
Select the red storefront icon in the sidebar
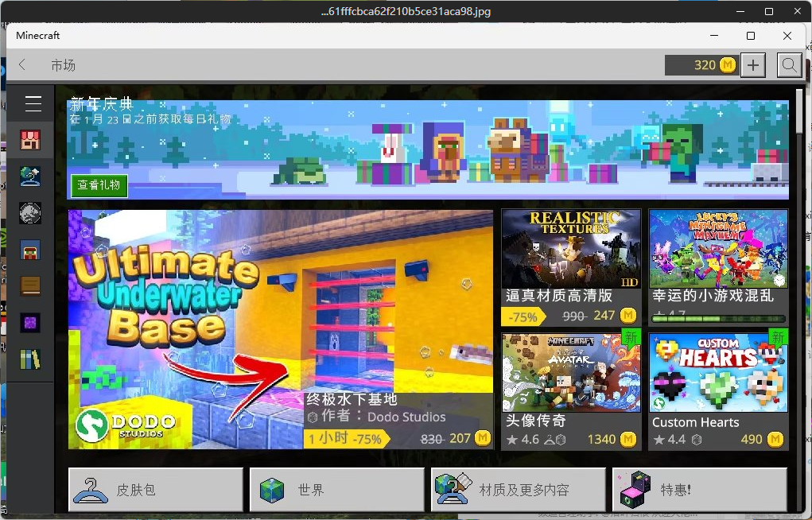[30, 140]
